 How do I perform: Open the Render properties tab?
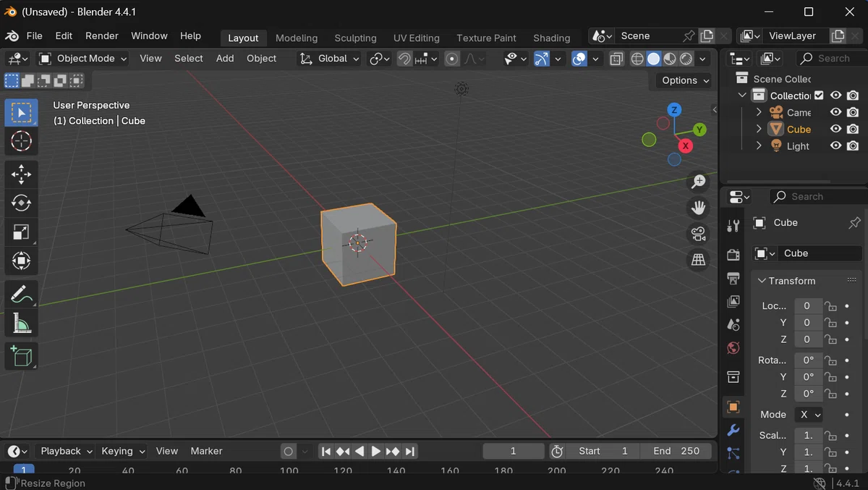point(733,254)
